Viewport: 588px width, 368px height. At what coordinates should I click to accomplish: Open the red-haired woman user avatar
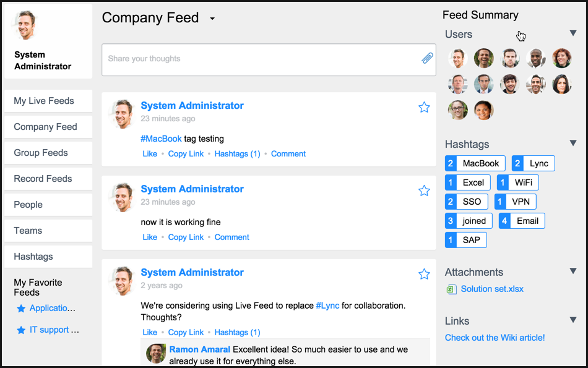(x=561, y=58)
